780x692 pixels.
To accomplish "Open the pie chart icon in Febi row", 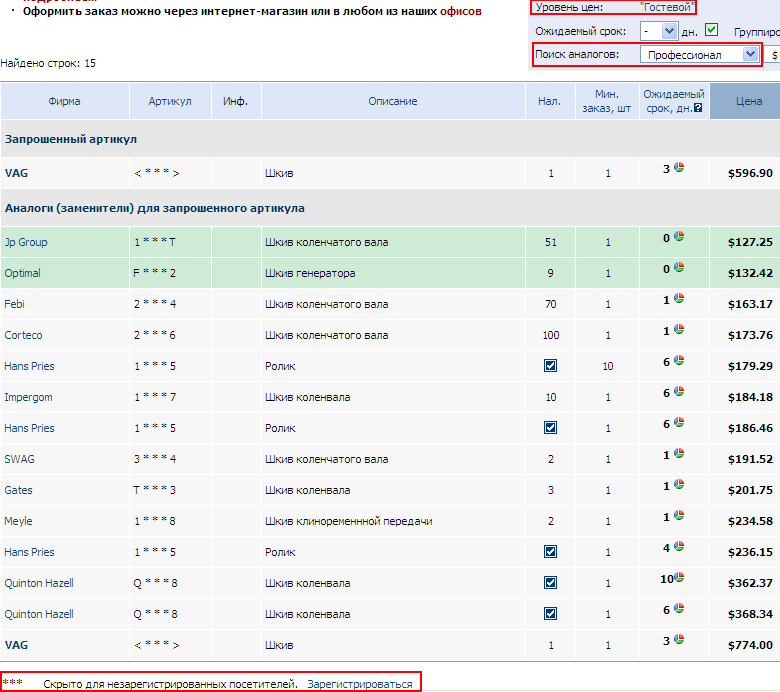I will pos(679,298).
